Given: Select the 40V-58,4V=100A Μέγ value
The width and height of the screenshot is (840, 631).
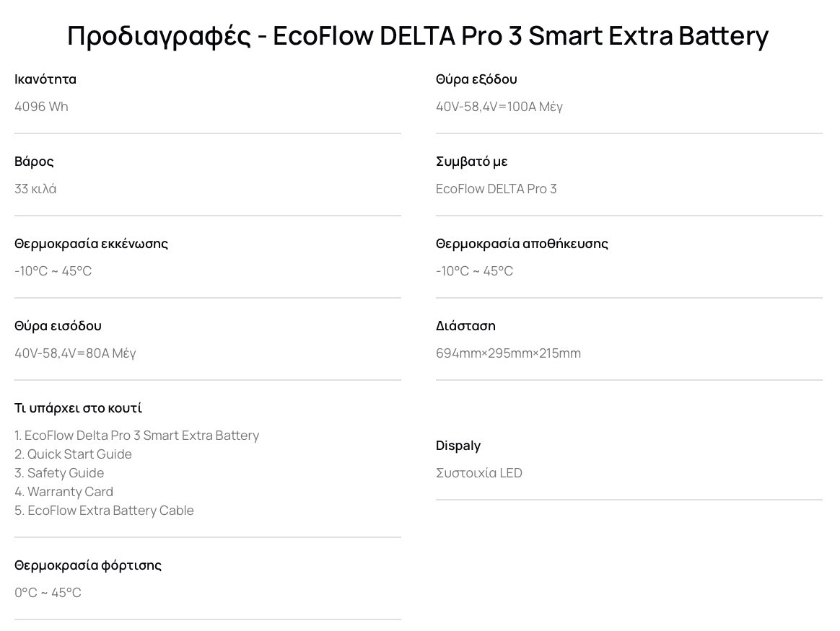Looking at the screenshot, I should [x=499, y=107].
